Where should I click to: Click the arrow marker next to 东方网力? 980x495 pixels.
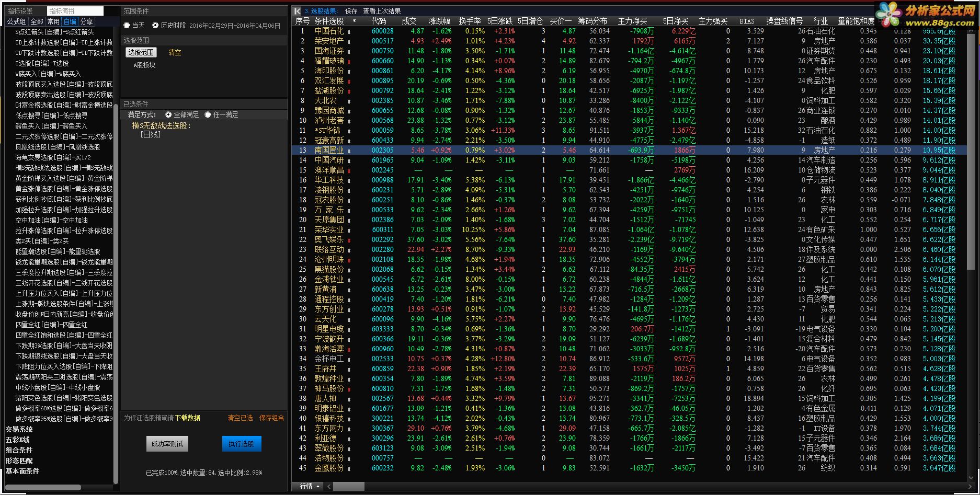[349, 429]
